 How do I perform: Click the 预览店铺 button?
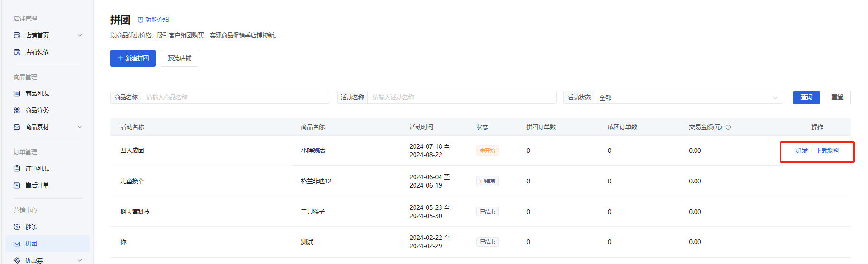click(x=179, y=58)
